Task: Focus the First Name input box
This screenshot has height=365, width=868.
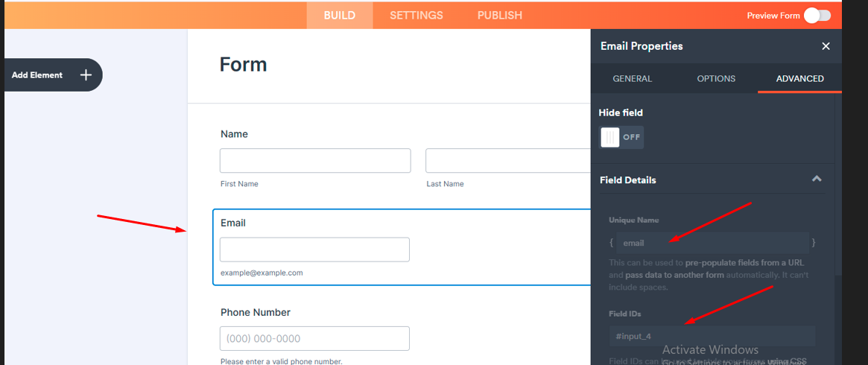Action: click(314, 161)
